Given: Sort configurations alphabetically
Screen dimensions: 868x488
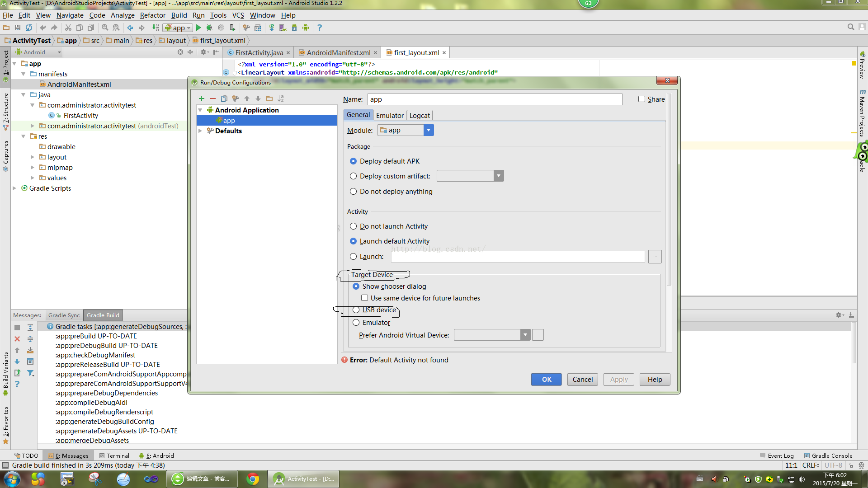Looking at the screenshot, I should point(281,99).
